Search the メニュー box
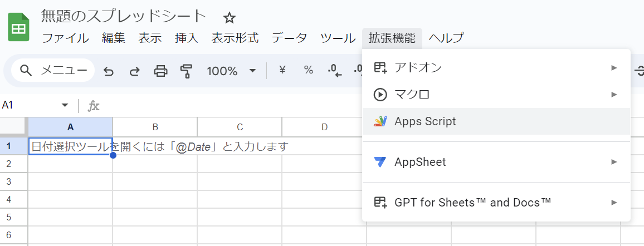This screenshot has height=246, width=644. [53, 71]
